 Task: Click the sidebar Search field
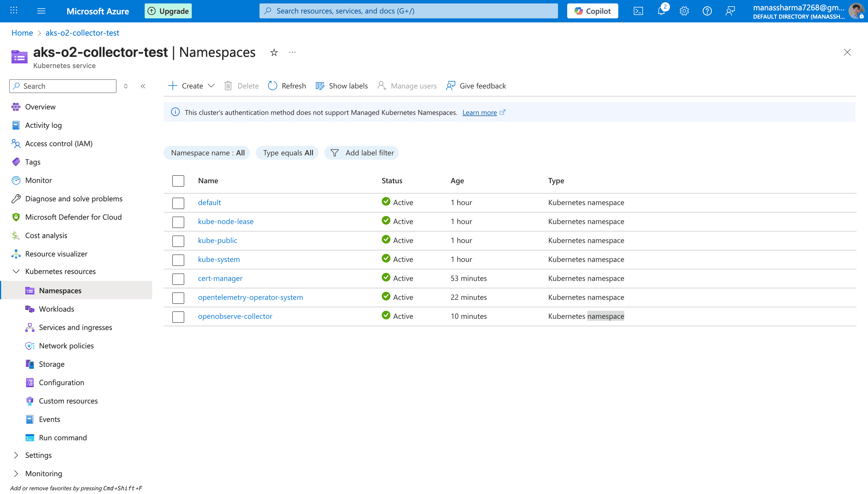63,86
